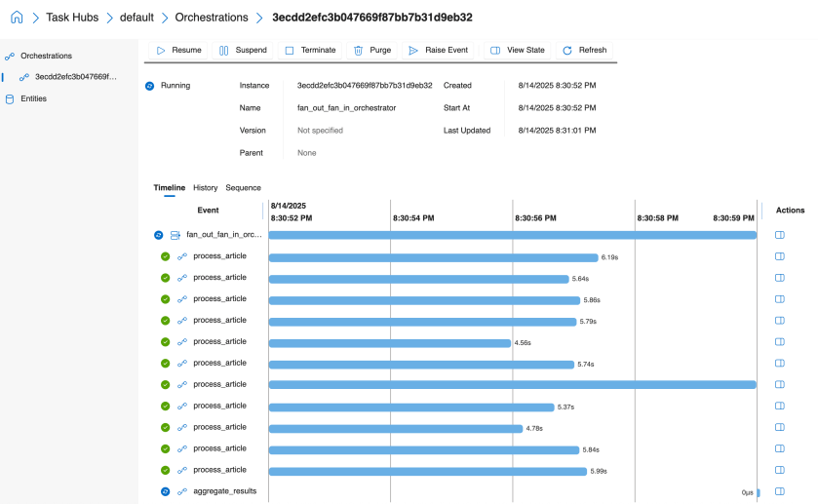The image size is (818, 504).
Task: Click running status icon beside fan_out_fan_in_orc…
Action: click(x=159, y=235)
